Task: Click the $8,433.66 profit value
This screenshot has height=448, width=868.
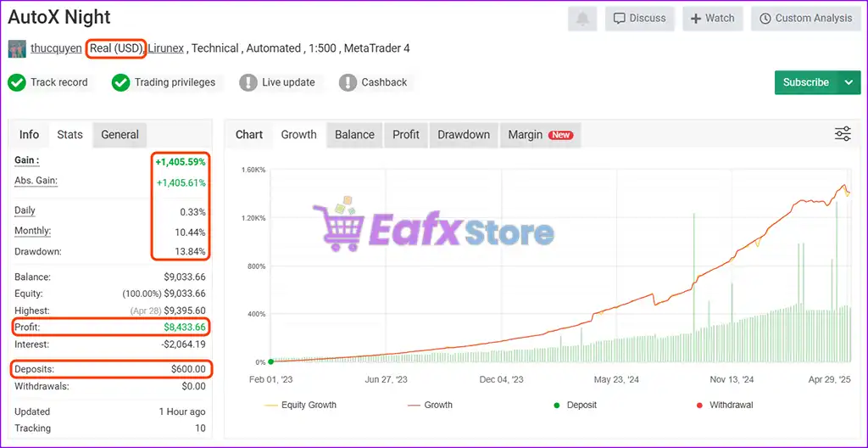Action: tap(184, 328)
